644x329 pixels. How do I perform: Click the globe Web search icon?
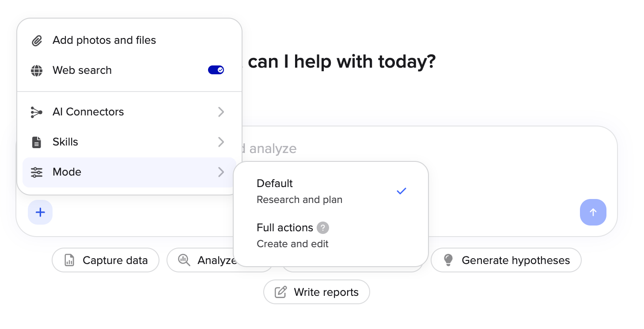(37, 71)
